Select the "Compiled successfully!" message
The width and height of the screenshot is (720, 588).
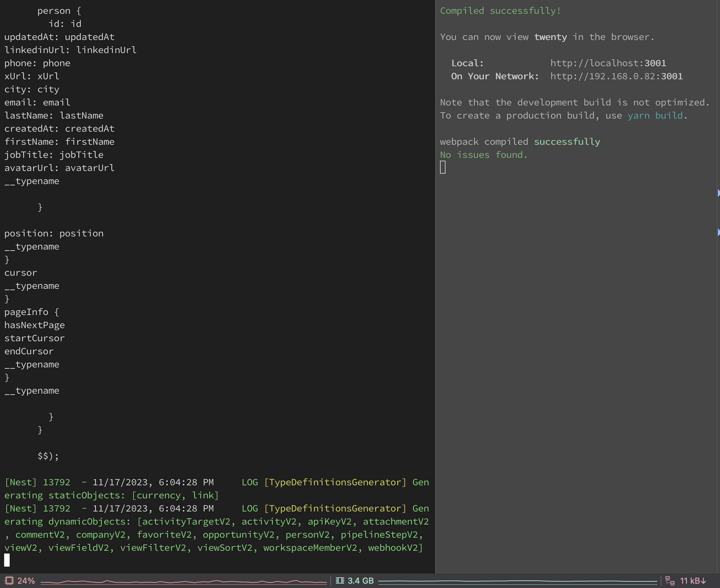point(500,11)
